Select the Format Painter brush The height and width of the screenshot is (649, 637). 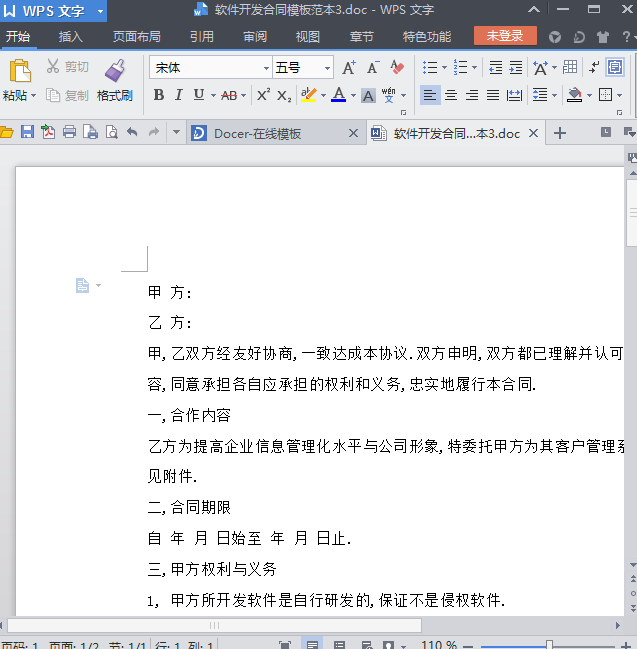click(x=115, y=70)
